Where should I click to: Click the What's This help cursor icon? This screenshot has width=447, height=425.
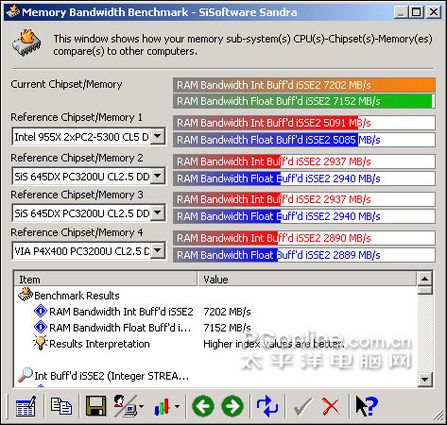[366, 406]
